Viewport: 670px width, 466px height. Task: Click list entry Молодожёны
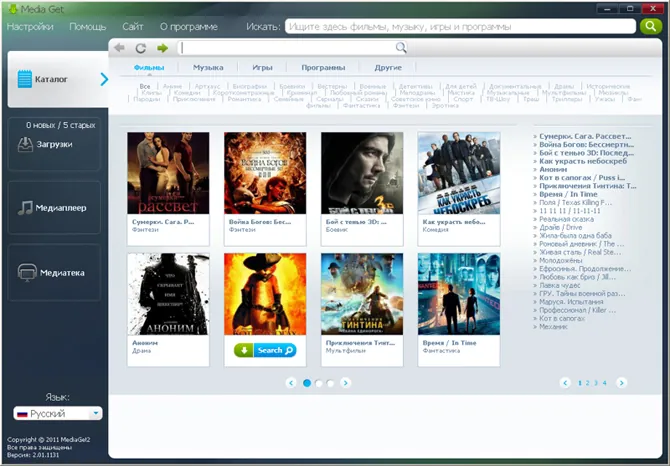click(x=561, y=260)
